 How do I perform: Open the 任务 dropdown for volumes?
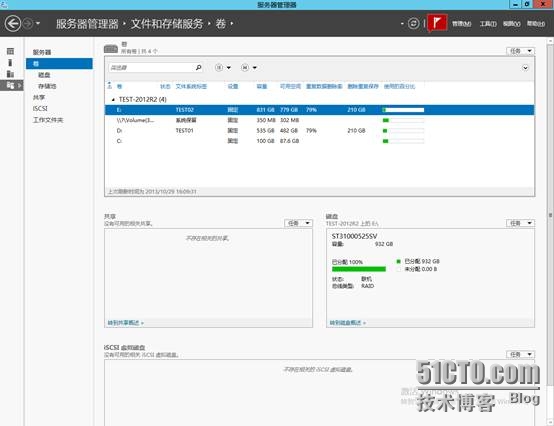tap(520, 51)
